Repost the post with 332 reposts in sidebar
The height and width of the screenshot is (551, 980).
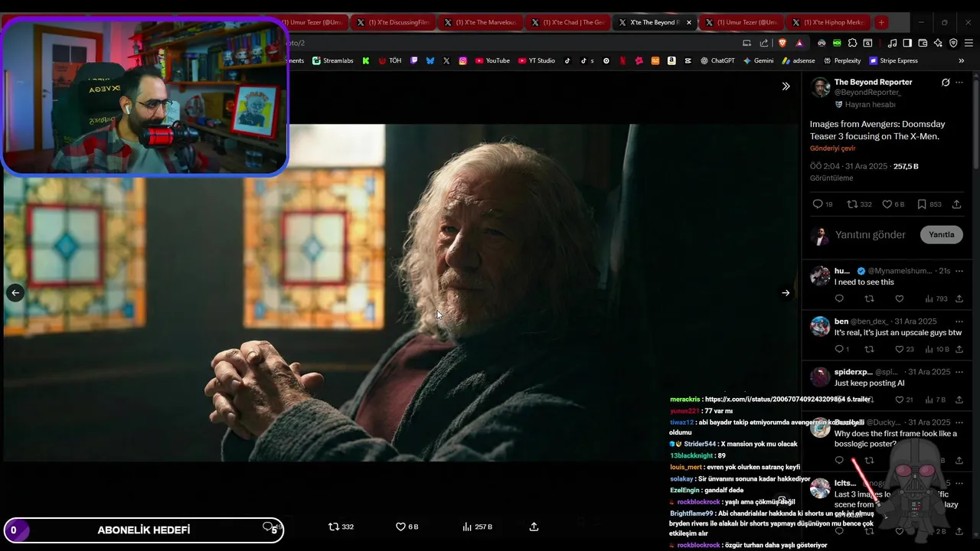click(x=859, y=204)
